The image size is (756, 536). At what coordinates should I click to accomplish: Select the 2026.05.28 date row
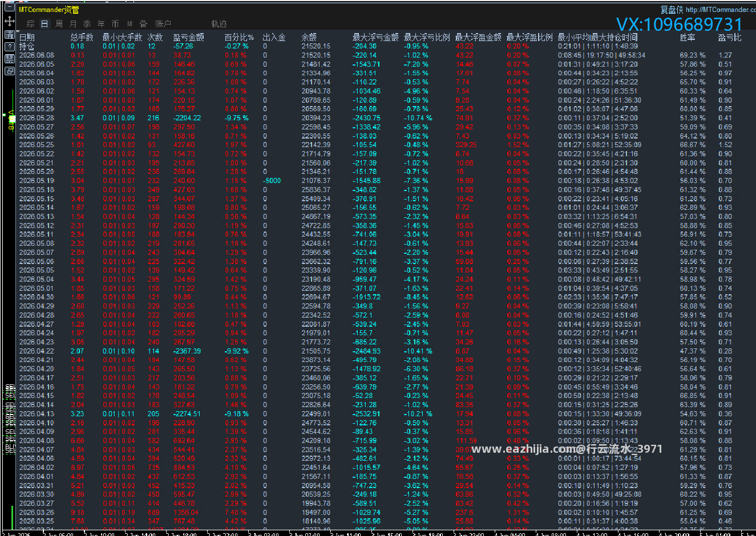pos(37,118)
